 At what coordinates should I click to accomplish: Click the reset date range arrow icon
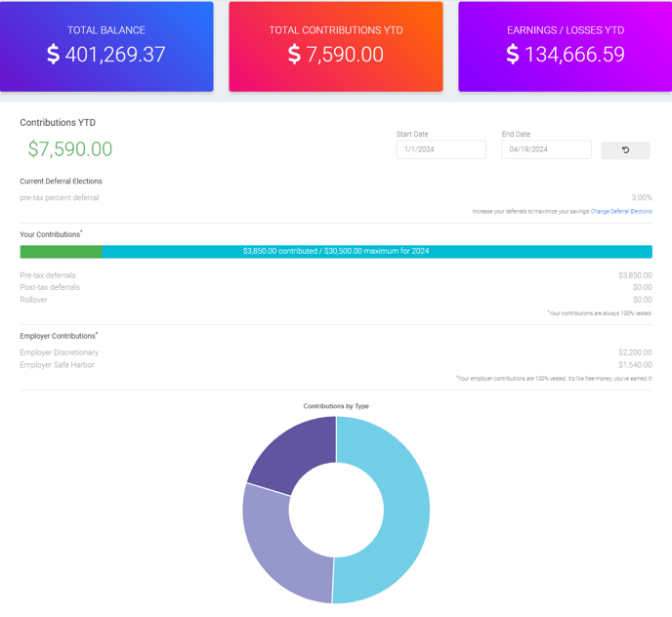(x=625, y=150)
